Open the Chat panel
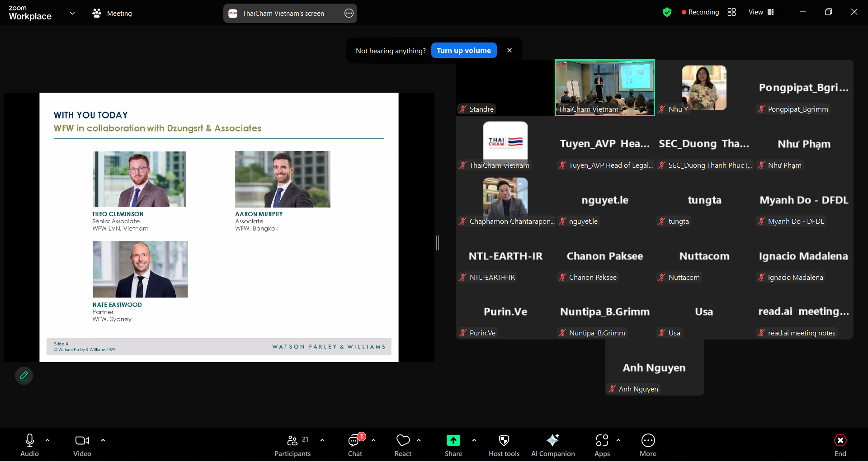The height and width of the screenshot is (462, 868). pyautogui.click(x=355, y=445)
